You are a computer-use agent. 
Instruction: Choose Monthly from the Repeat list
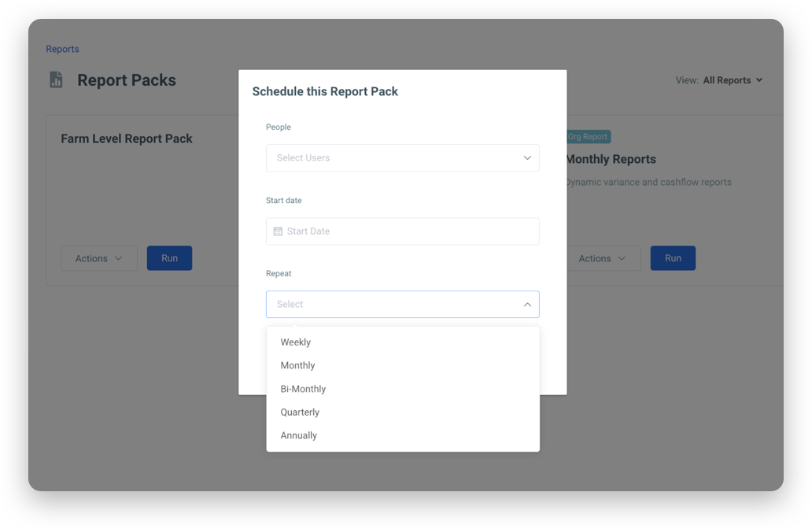pos(402,365)
